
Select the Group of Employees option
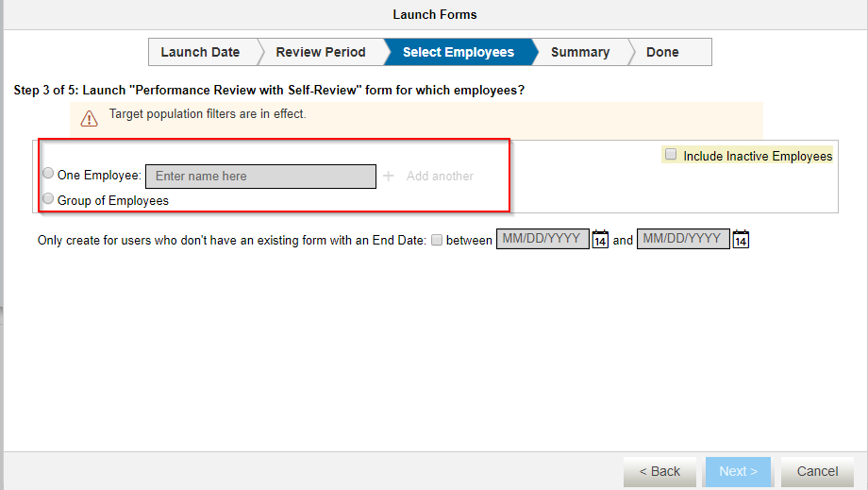click(48, 198)
